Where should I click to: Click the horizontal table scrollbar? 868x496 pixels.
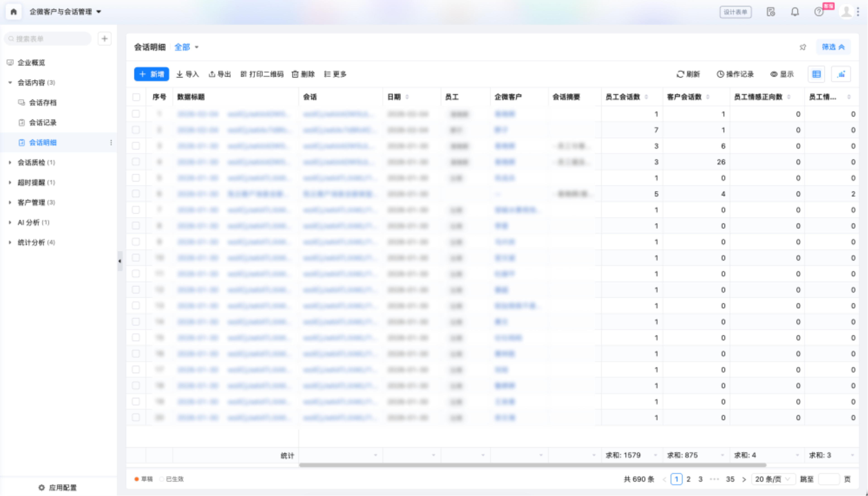point(532,465)
